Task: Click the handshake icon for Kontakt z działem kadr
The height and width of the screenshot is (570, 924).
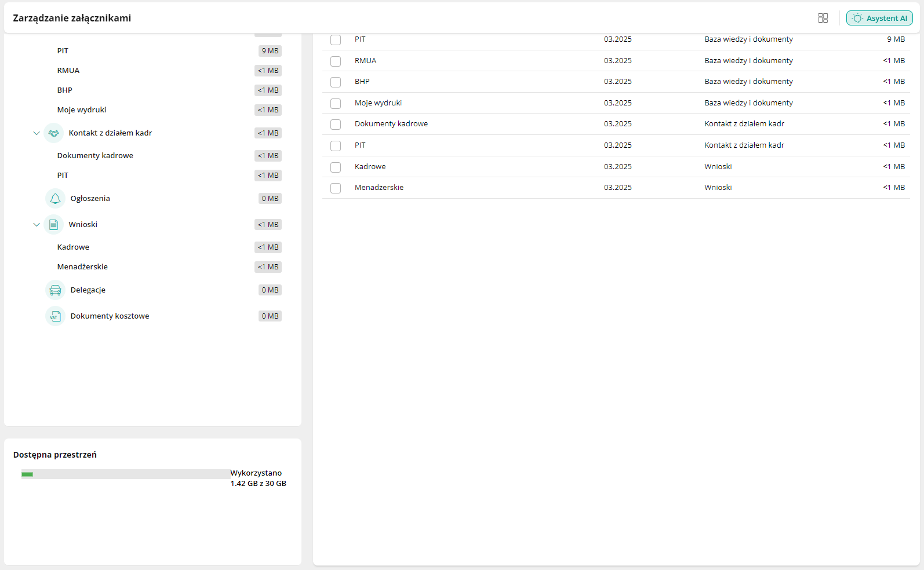Action: tap(54, 133)
